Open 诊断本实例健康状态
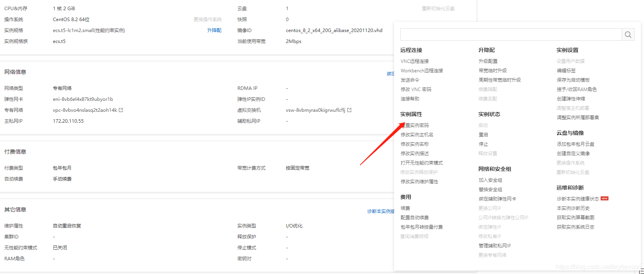 point(578,199)
